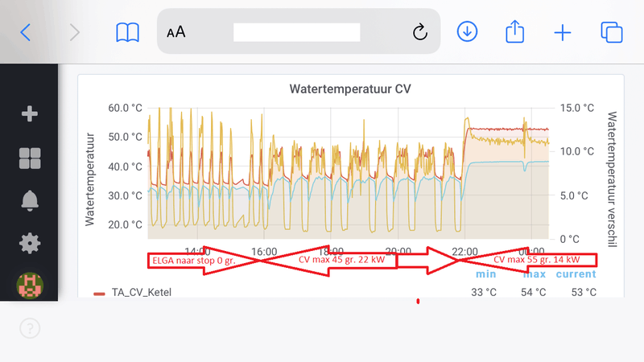Tap the Safari address bar field
This screenshot has height=362, width=644.
(296, 32)
